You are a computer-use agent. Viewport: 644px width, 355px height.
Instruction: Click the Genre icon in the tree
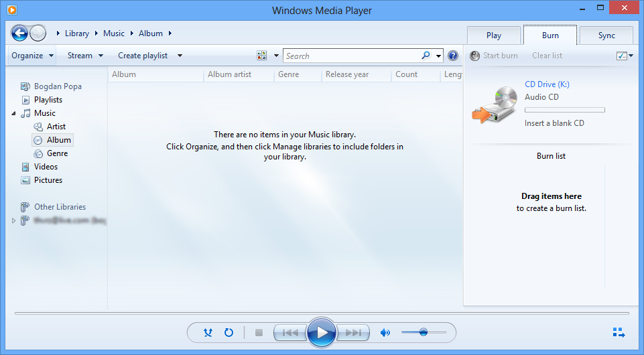[x=38, y=153]
